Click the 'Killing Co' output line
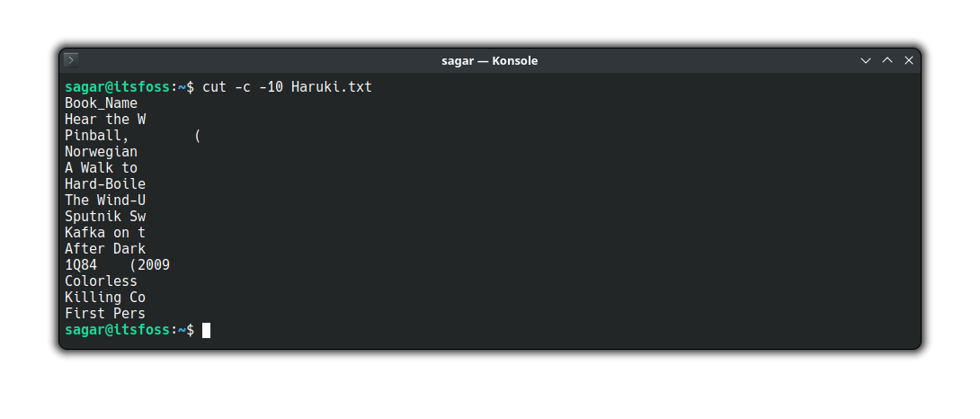The image size is (980, 419). [105, 298]
